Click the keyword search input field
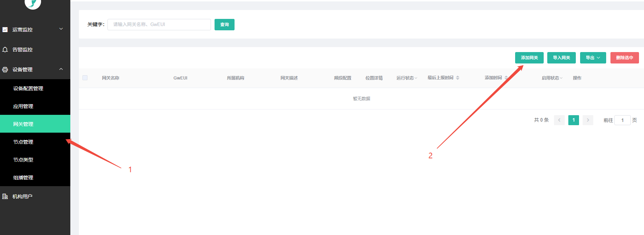644x235 pixels. 159,25
